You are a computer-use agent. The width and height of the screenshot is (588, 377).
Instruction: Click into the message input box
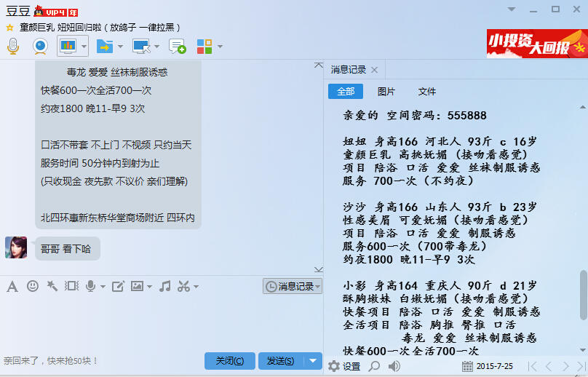pyautogui.click(x=162, y=322)
